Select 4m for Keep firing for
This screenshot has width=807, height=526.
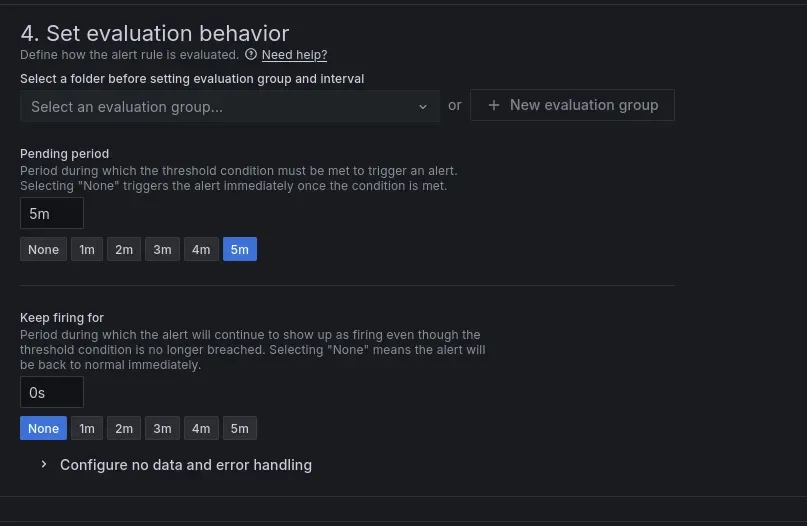click(201, 428)
